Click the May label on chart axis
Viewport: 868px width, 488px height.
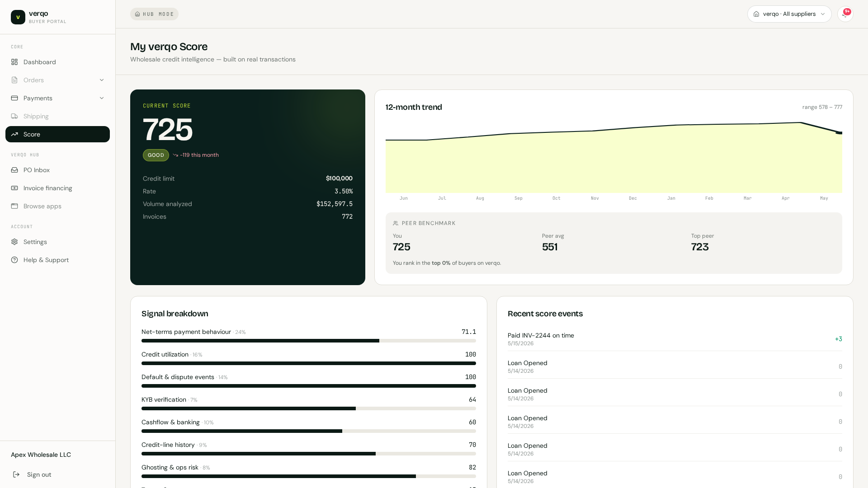pyautogui.click(x=824, y=198)
